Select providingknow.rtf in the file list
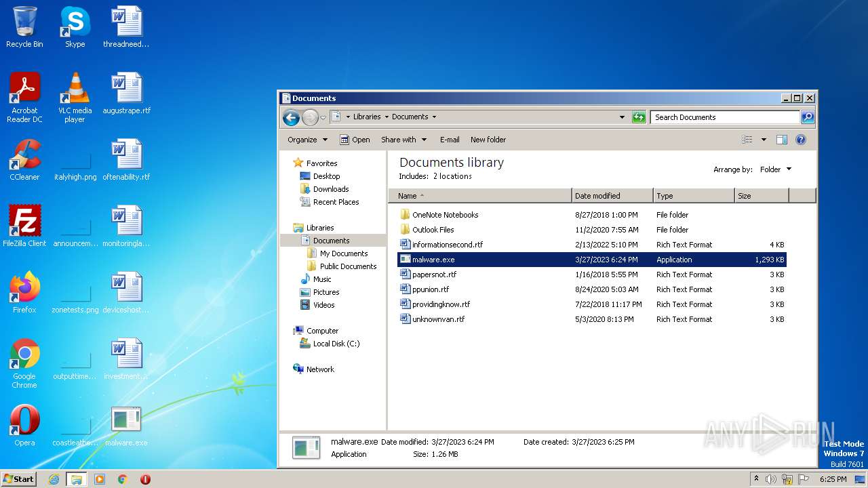 [591, 304]
